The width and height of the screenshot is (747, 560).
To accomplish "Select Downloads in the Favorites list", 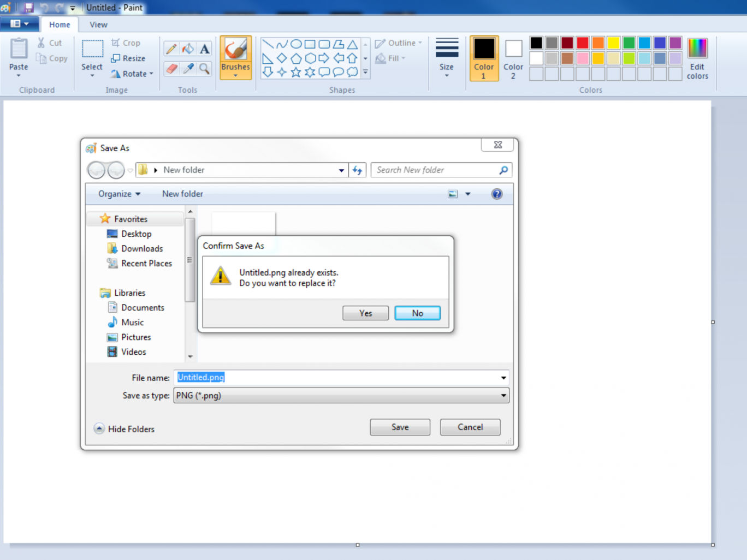I will click(141, 249).
